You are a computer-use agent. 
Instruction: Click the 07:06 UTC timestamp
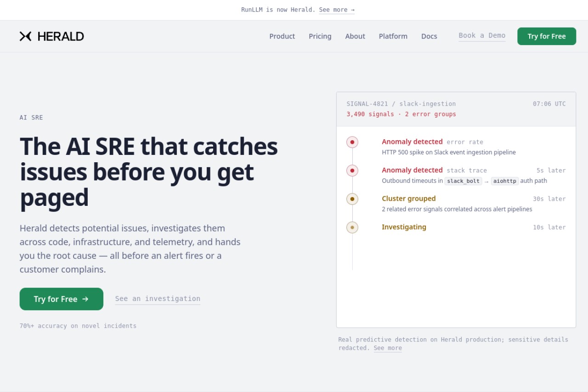549,104
